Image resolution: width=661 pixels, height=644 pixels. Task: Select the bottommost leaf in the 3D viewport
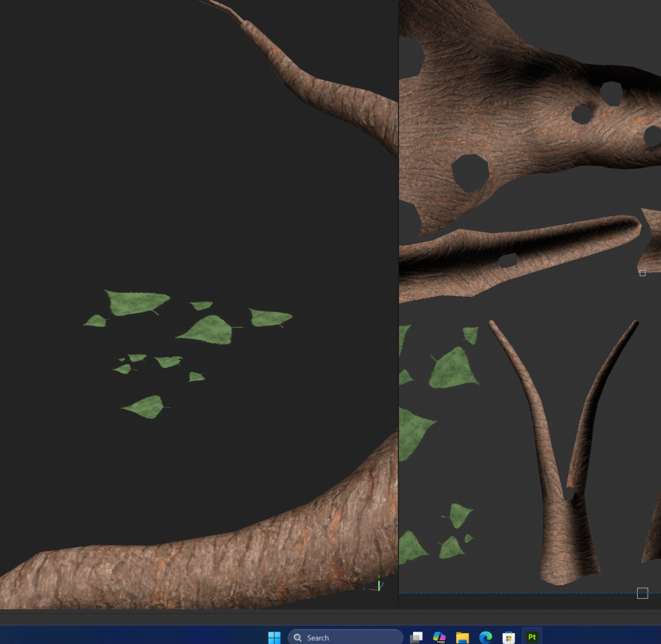tap(146, 407)
